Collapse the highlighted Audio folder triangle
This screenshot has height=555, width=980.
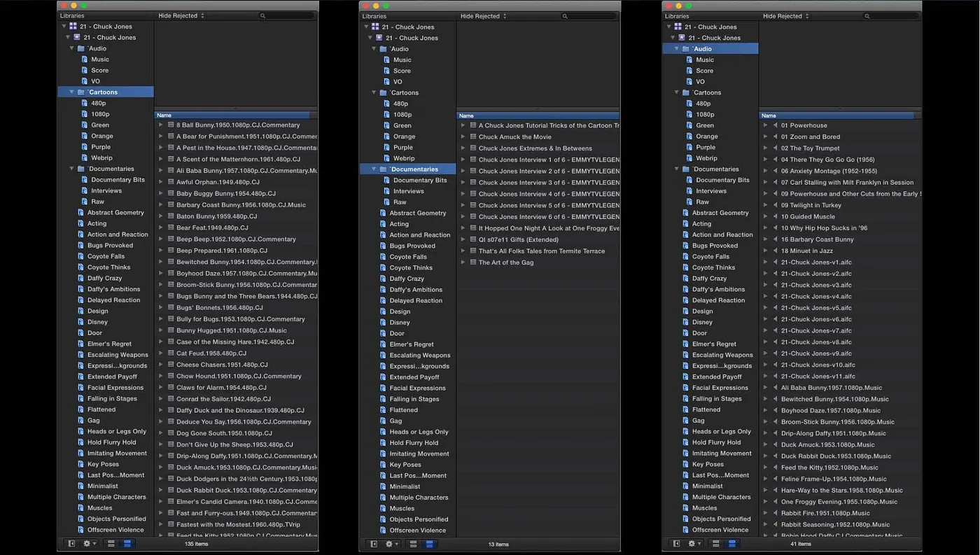676,49
